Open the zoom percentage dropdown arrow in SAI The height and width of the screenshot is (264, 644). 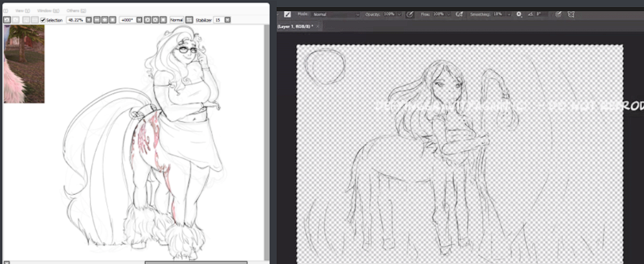coord(89,19)
